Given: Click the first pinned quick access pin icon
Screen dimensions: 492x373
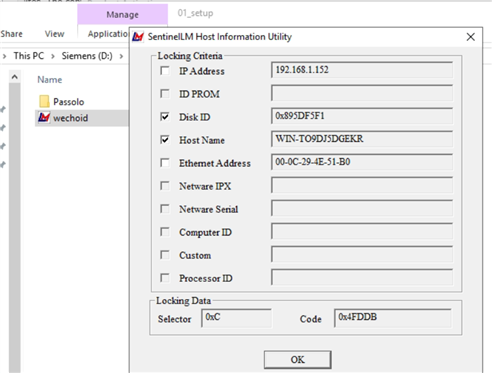Looking at the screenshot, I should (3, 109).
